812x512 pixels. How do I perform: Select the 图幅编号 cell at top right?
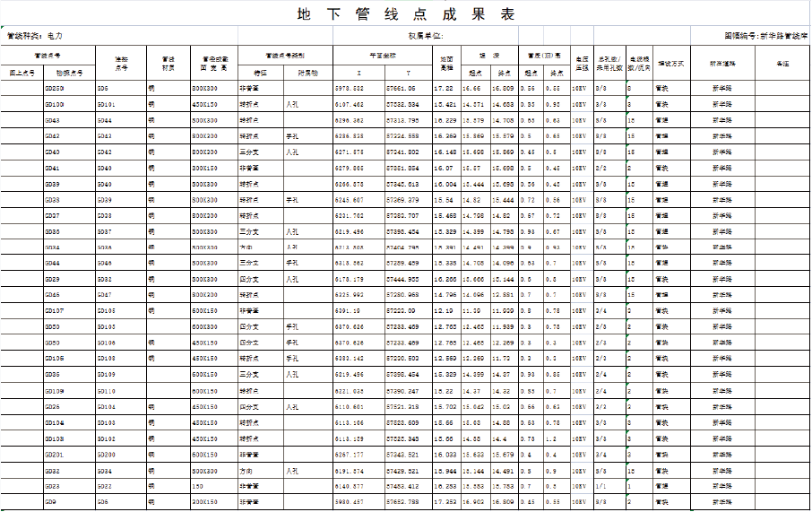pyautogui.click(x=764, y=37)
